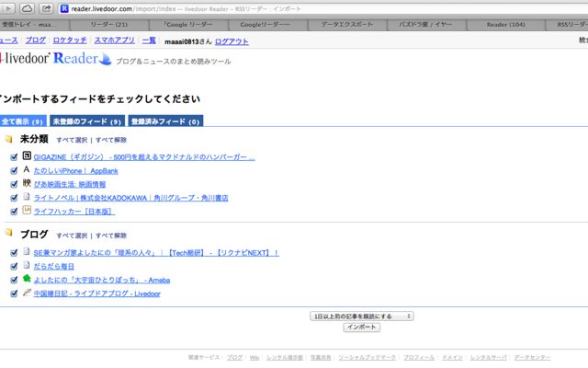Image resolution: width=588 pixels, height=368 pixels.
Task: Click the SE兼マンガ家 feed page icon
Action: point(27,251)
